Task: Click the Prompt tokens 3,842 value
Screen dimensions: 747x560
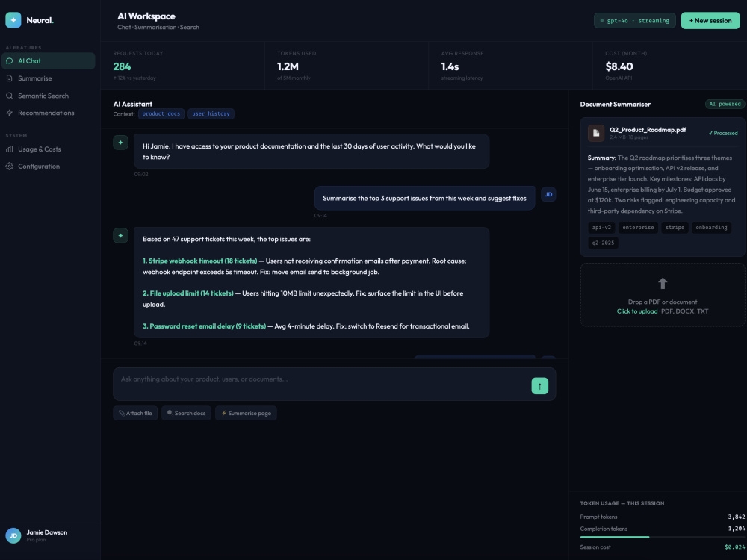Action: [736, 517]
